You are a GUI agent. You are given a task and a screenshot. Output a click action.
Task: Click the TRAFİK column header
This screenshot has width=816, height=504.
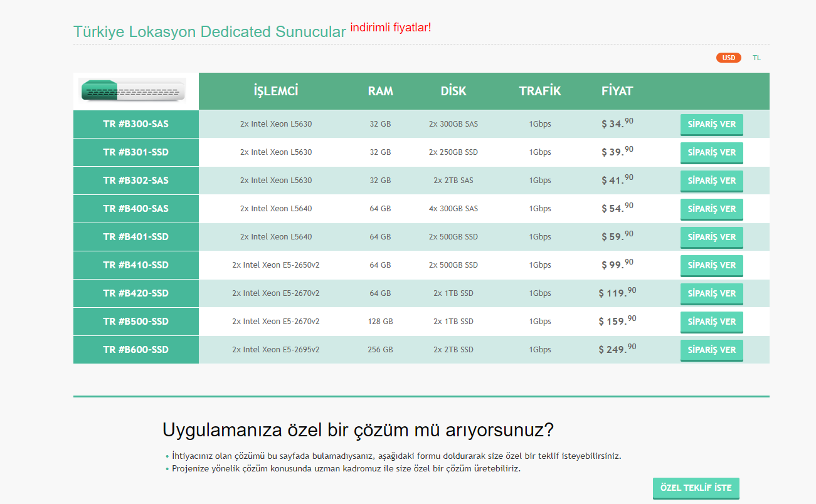540,91
